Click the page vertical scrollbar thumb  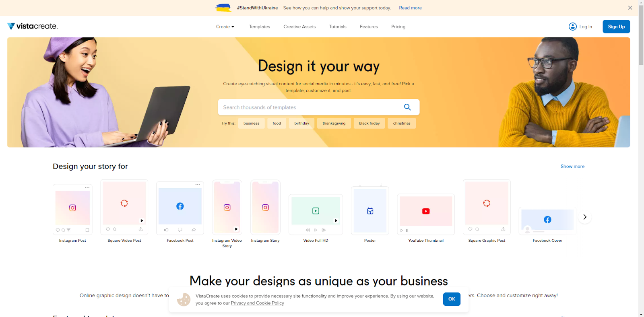(x=641, y=35)
